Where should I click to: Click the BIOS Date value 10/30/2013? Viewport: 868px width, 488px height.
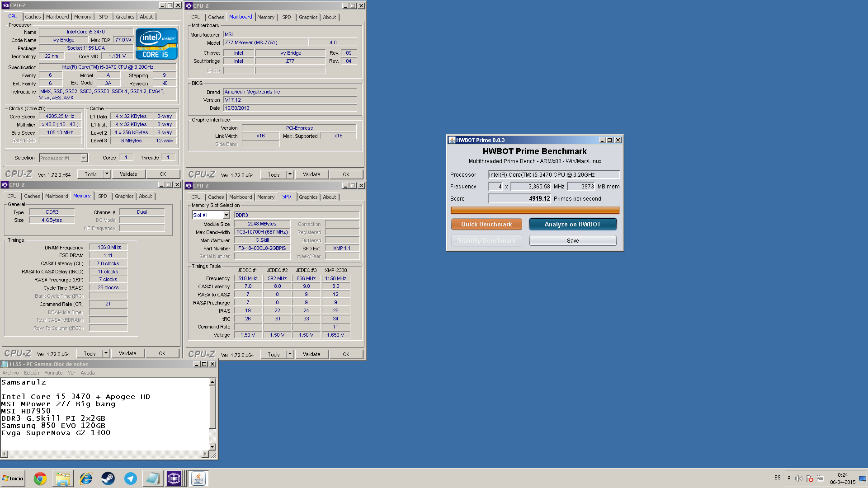pyautogui.click(x=290, y=108)
